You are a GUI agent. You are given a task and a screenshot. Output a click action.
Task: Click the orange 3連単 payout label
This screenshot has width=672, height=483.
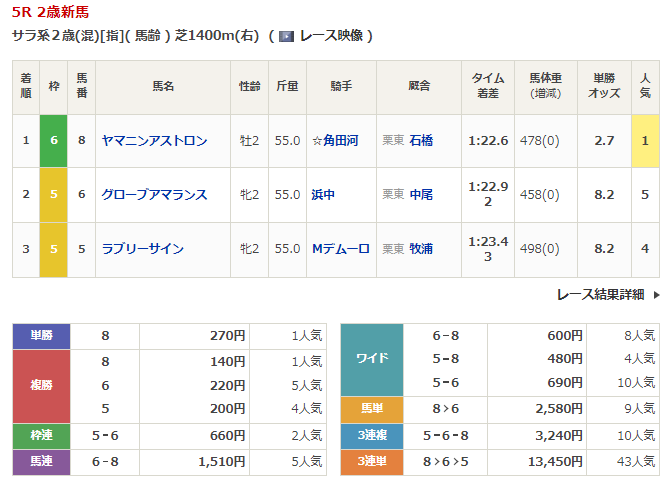(x=372, y=461)
